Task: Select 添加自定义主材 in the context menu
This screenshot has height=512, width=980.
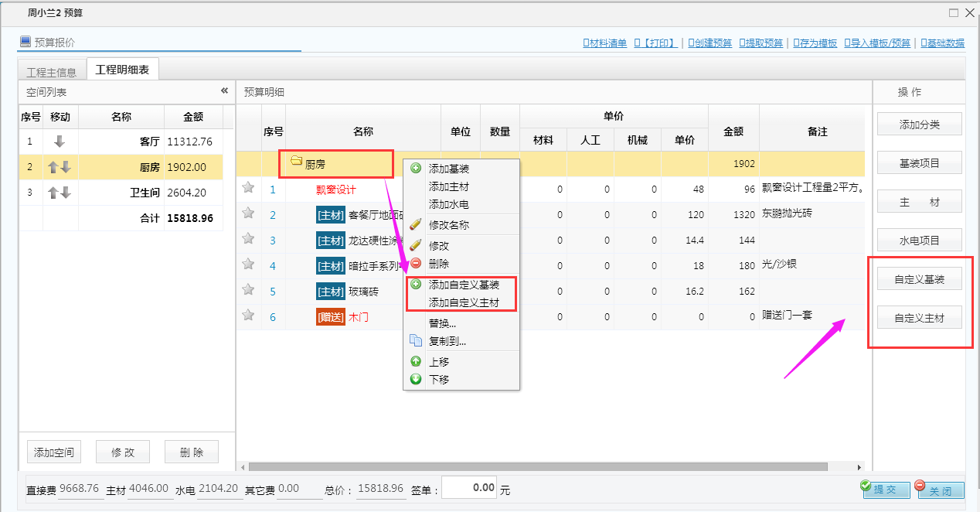Action: [x=464, y=302]
